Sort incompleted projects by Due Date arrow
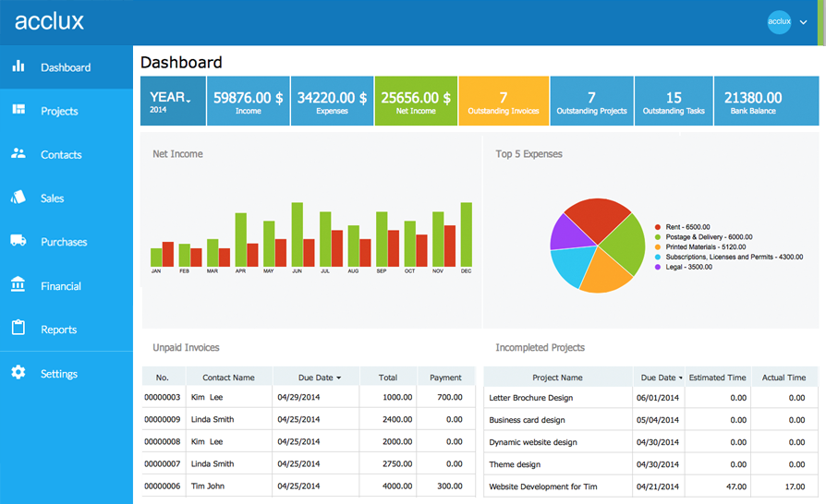 click(x=681, y=378)
